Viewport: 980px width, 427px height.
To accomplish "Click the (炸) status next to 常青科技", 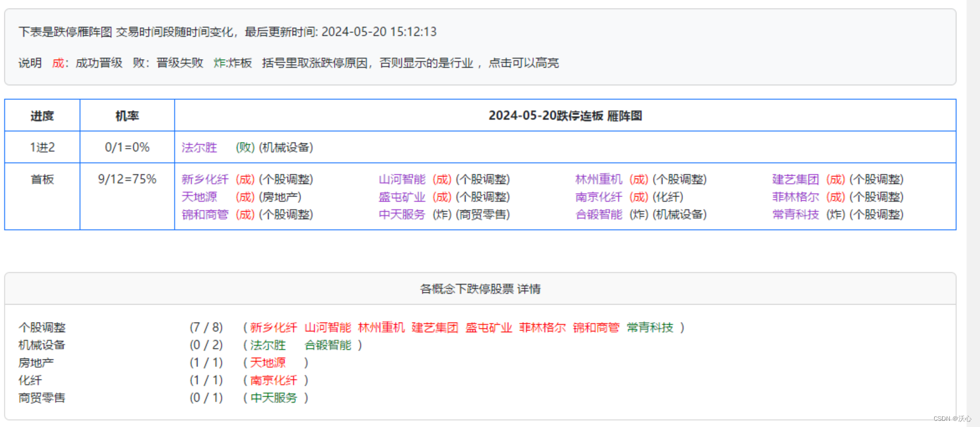I will coord(836,214).
